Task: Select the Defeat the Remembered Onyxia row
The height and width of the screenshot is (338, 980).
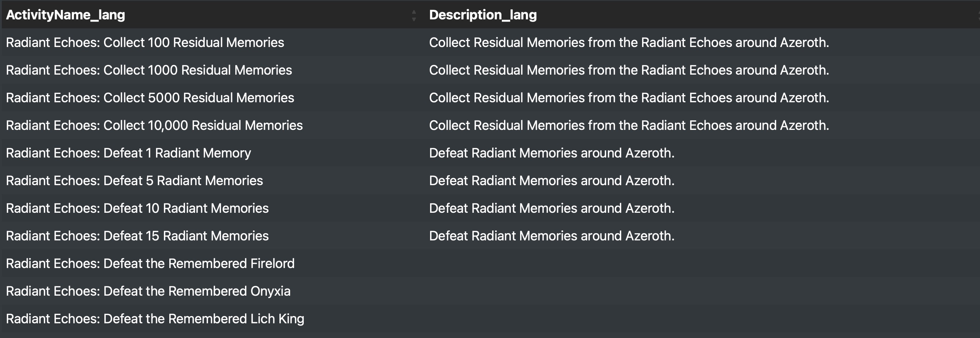Action: pos(491,291)
